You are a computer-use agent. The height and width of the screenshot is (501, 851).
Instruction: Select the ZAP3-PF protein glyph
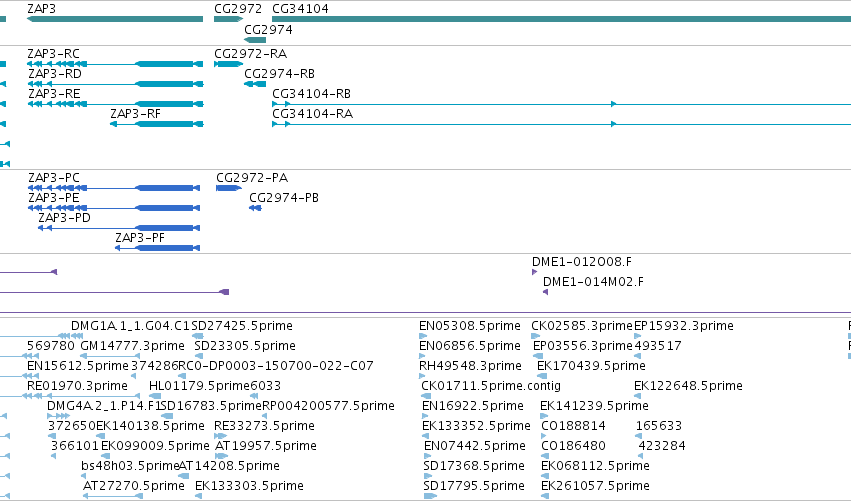(157, 248)
